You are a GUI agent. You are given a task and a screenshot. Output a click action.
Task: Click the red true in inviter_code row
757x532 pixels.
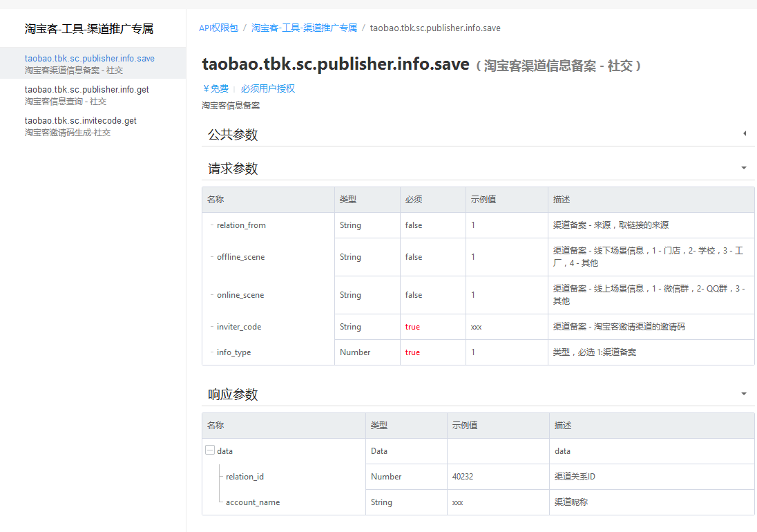(412, 327)
